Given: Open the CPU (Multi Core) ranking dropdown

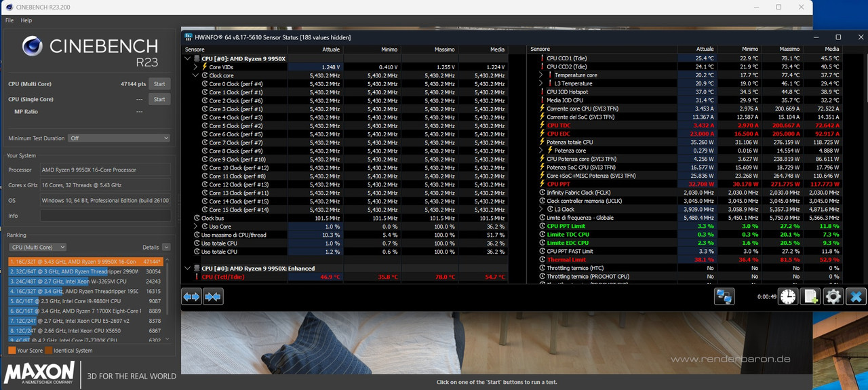Looking at the screenshot, I should pos(37,248).
